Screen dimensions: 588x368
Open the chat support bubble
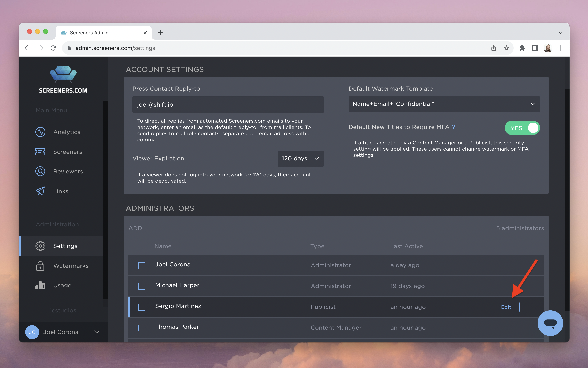click(x=550, y=323)
